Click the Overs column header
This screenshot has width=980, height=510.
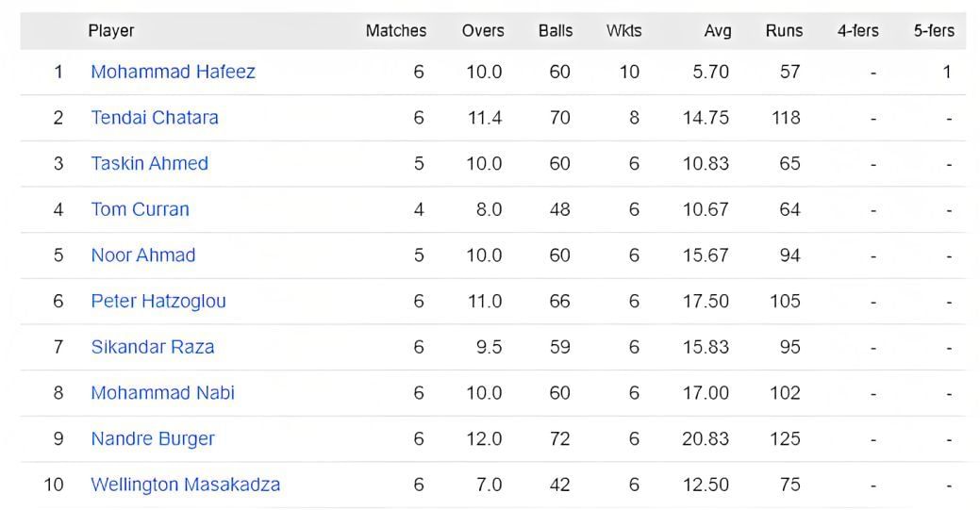point(482,31)
